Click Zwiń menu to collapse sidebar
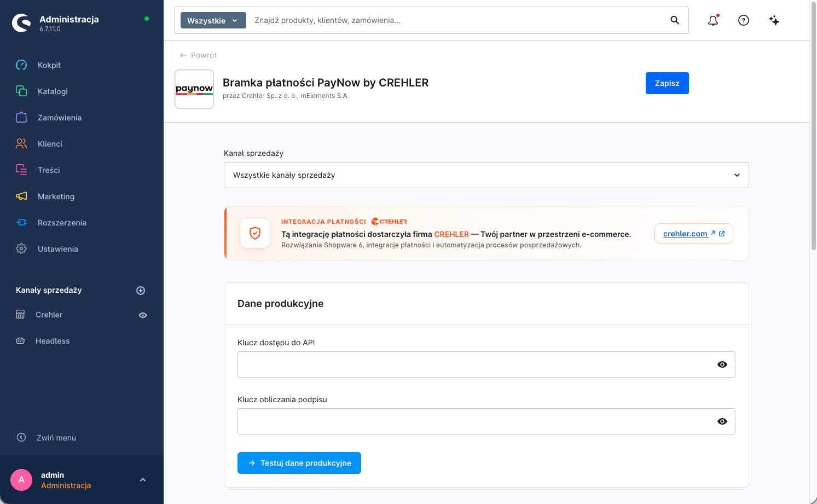Viewport: 817px width, 504px height. (56, 438)
